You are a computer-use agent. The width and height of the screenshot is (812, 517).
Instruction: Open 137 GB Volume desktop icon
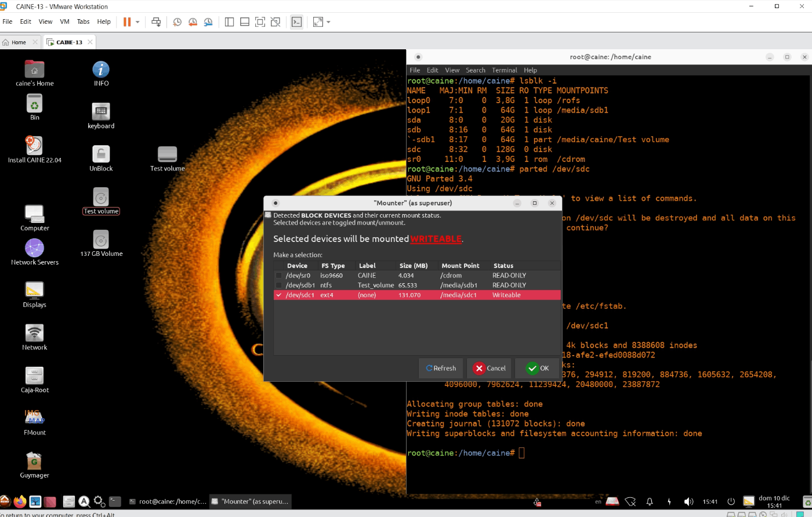[x=101, y=243]
